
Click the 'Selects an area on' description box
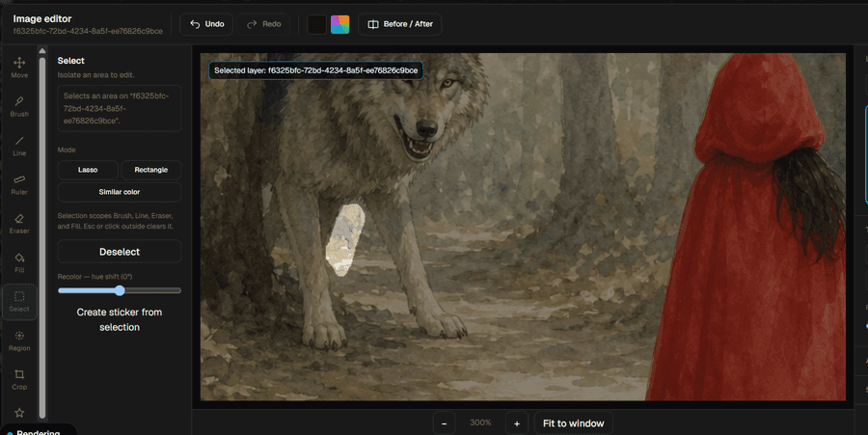tap(120, 108)
